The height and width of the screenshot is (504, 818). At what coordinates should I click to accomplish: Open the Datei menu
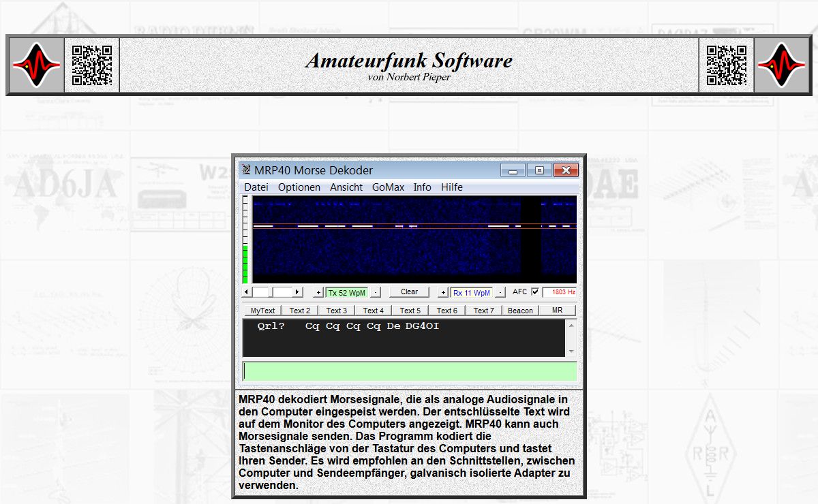[x=256, y=187]
